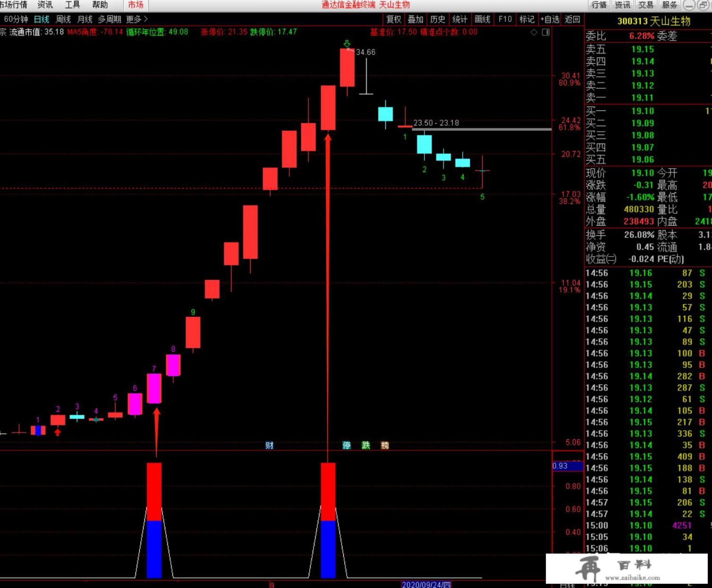712x588 pixels.
Task: Open F10 company information
Action: tap(505, 19)
